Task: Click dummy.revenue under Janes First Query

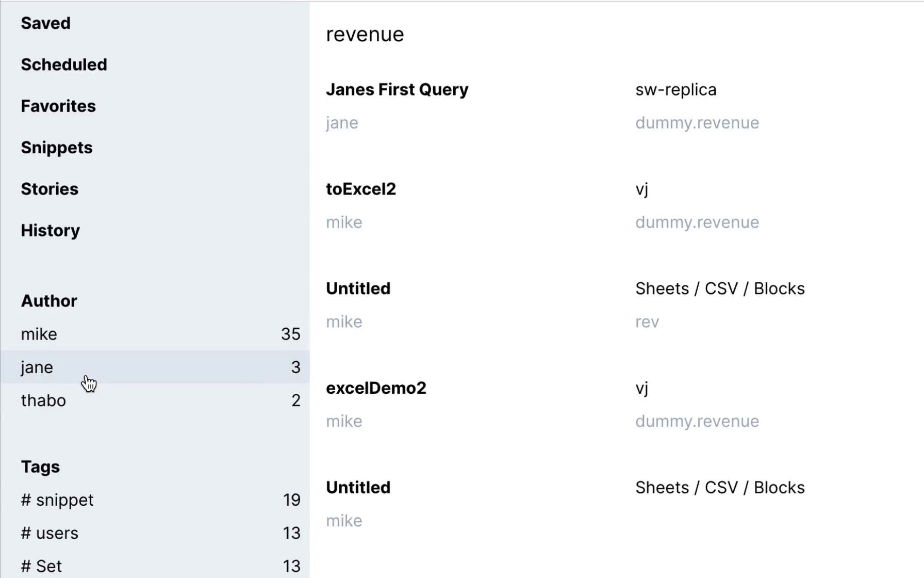Action: point(697,123)
